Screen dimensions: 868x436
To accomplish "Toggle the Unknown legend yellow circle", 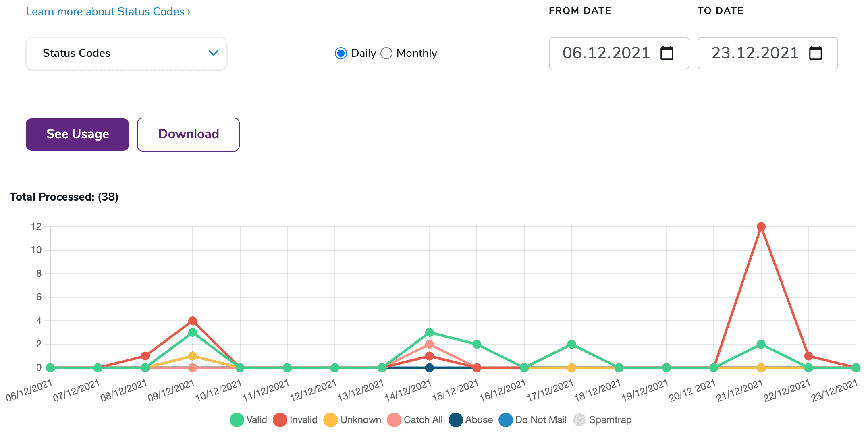I will point(330,420).
